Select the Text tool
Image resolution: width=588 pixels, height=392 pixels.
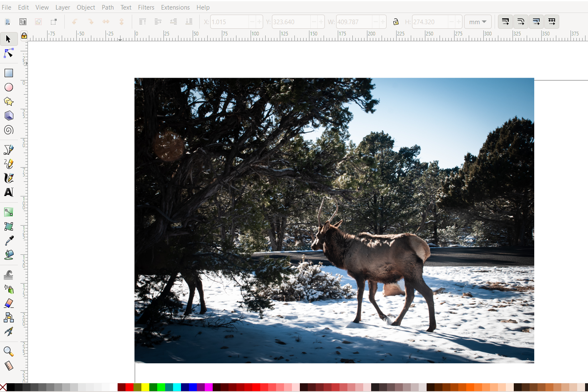coord(8,192)
